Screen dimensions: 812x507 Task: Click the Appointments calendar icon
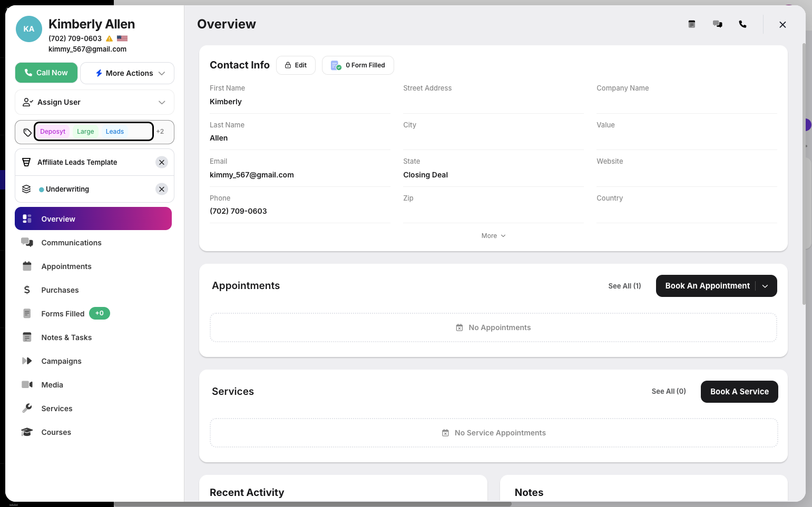click(27, 266)
